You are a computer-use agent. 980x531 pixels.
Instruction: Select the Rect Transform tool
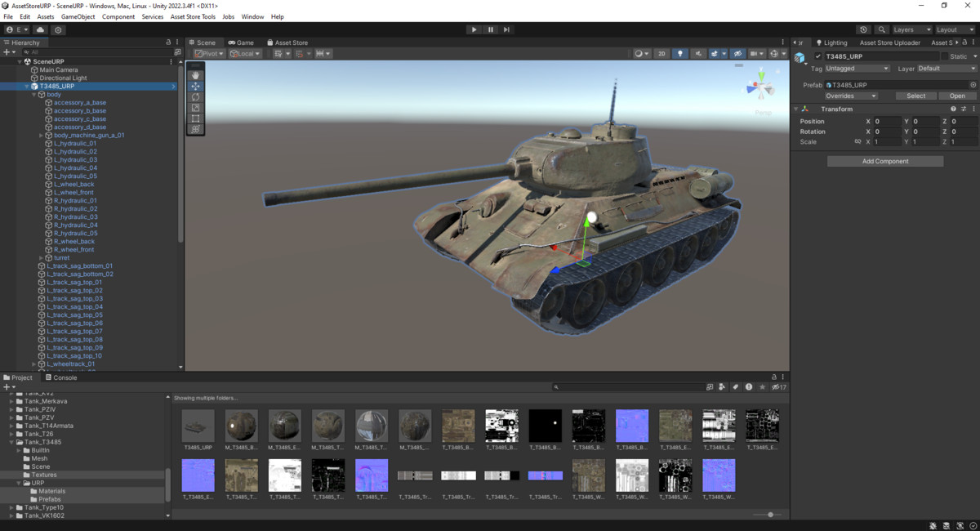click(195, 118)
